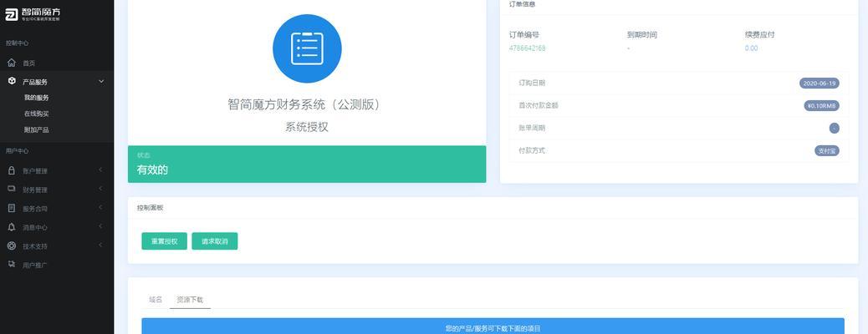The width and height of the screenshot is (868, 334).
Task: Click the wallet icon beside 财务管理
Action: [12, 189]
